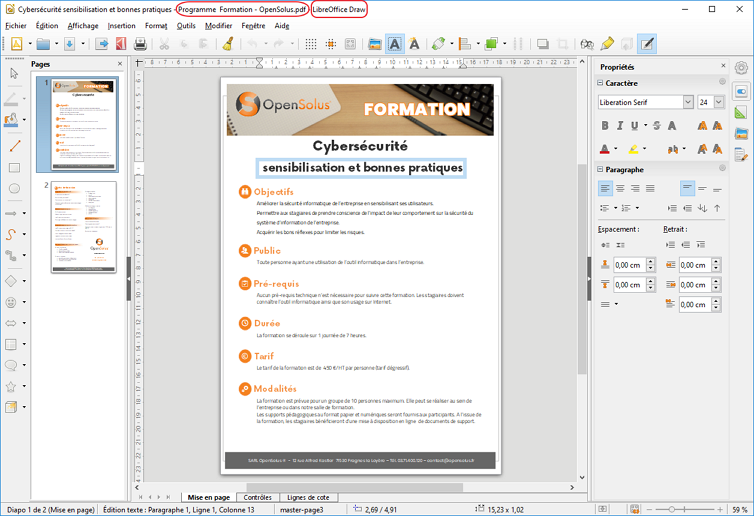Select the Callouts shape tool

tap(11, 365)
